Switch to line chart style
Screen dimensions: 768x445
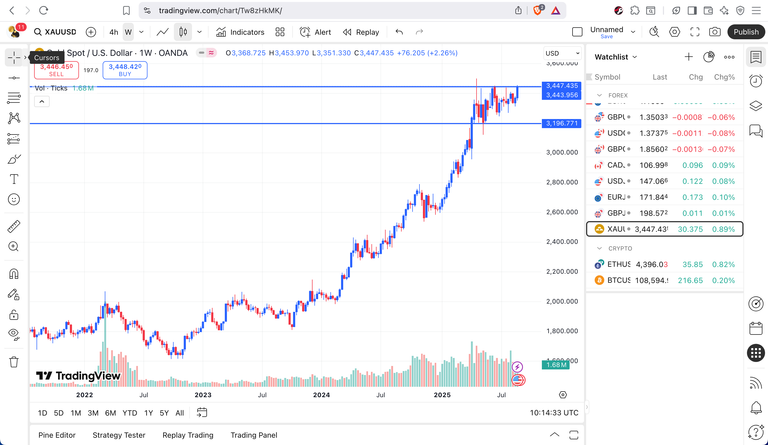click(163, 32)
